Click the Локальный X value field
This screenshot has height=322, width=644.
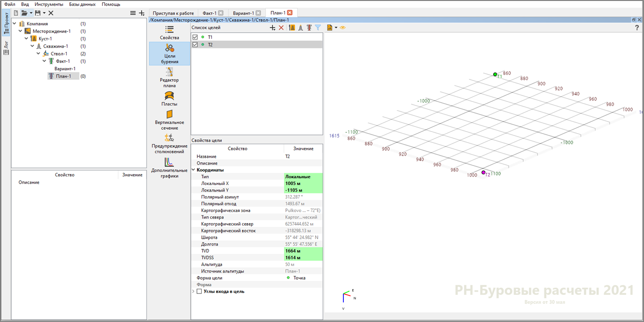point(303,183)
